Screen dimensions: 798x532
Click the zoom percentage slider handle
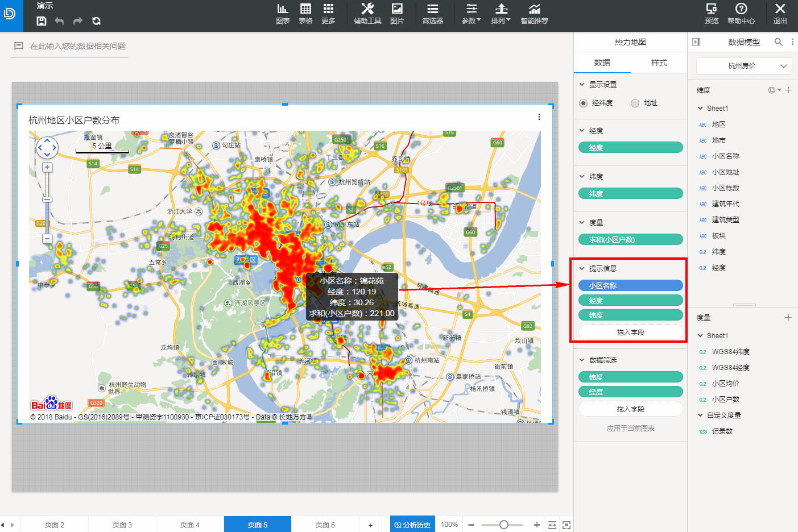[503, 525]
